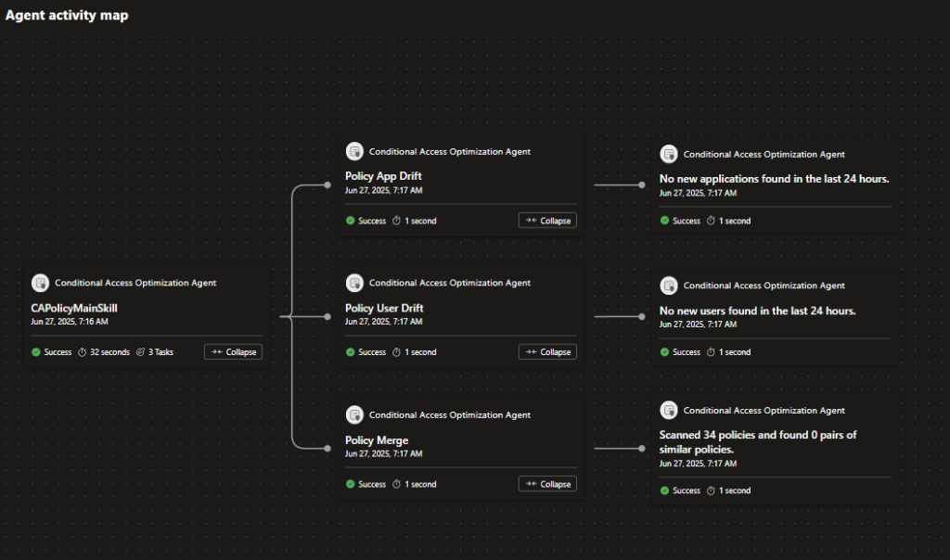Screen dimensions: 950x560
Task: Click stopwatch icon on 'No new users' card
Action: (x=711, y=351)
